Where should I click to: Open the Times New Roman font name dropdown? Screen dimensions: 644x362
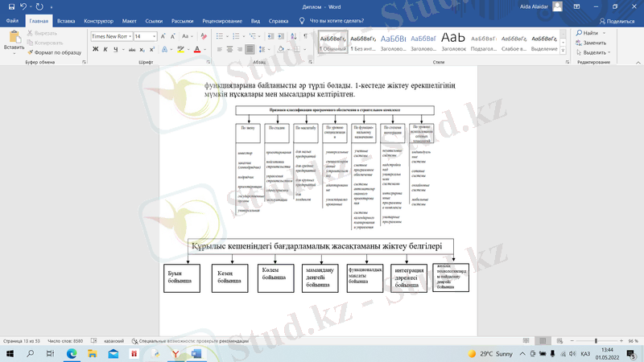tap(130, 36)
